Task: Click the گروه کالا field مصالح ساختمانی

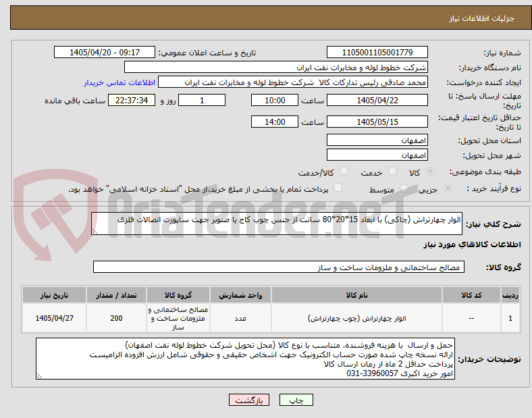Action: tap(279, 267)
